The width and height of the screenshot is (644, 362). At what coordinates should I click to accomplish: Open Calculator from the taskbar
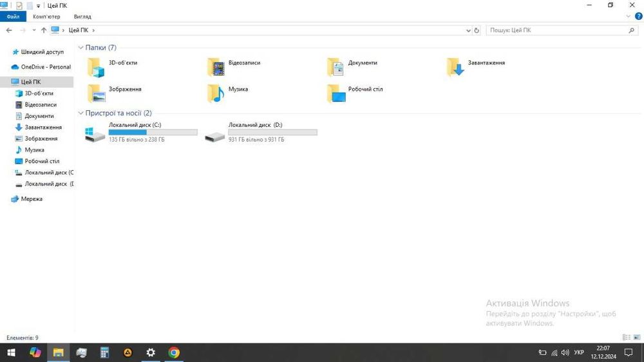(104, 352)
